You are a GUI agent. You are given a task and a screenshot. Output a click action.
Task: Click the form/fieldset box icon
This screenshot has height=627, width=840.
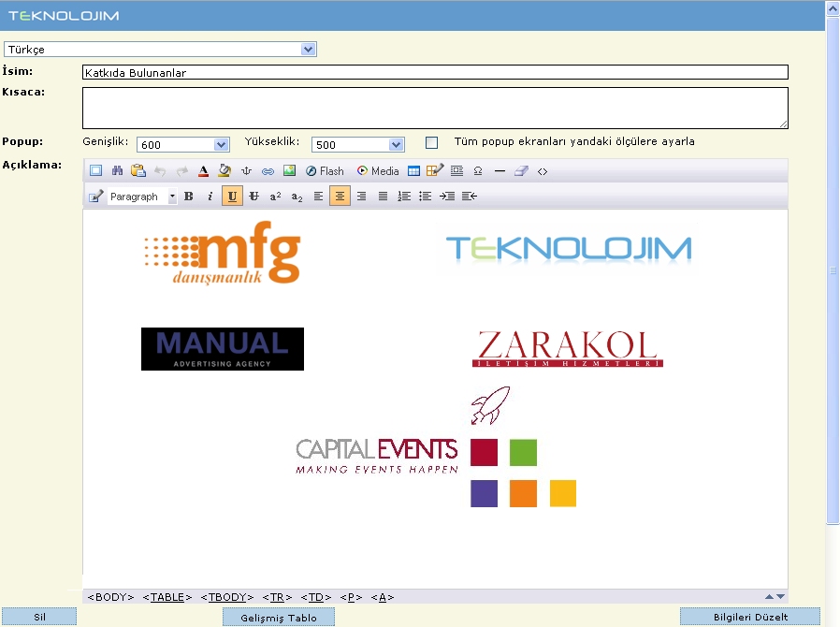[457, 171]
